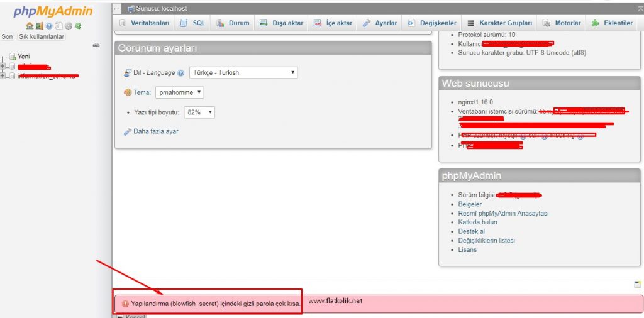Viewport: 644px width, 318px height.
Task: Click the Protokol sürümü: 10 text
Action: [x=487, y=35]
